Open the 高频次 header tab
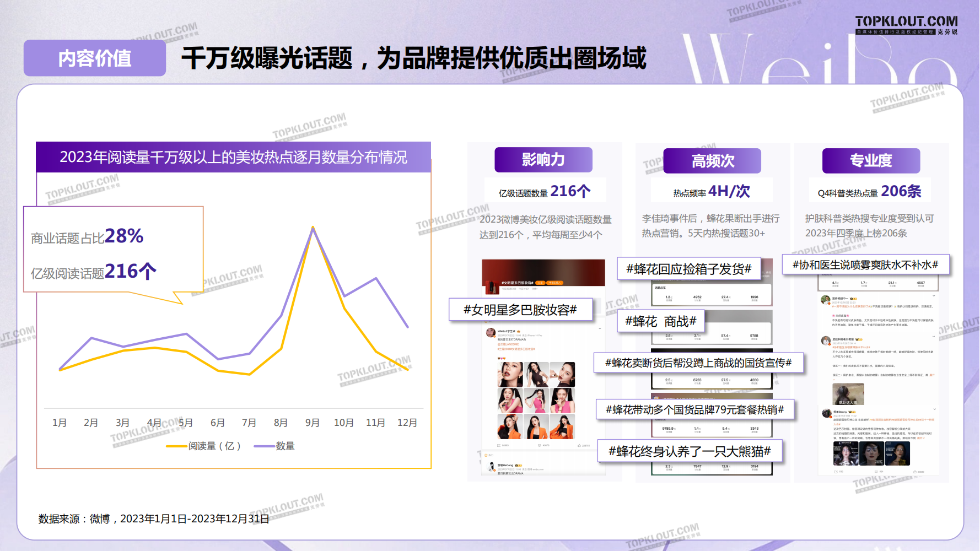The width and height of the screenshot is (980, 551). (x=712, y=161)
